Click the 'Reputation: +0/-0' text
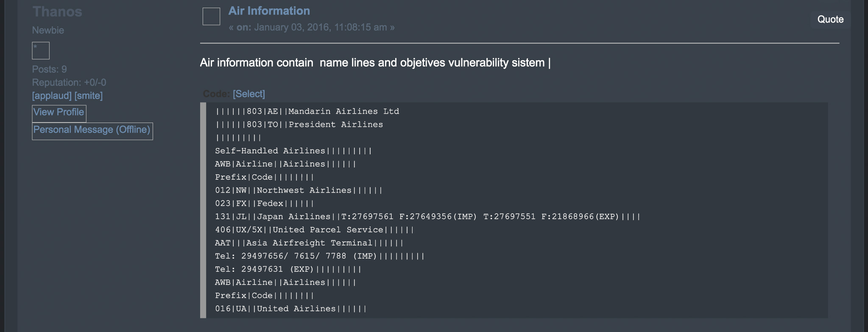The width and height of the screenshot is (868, 332). [x=69, y=82]
